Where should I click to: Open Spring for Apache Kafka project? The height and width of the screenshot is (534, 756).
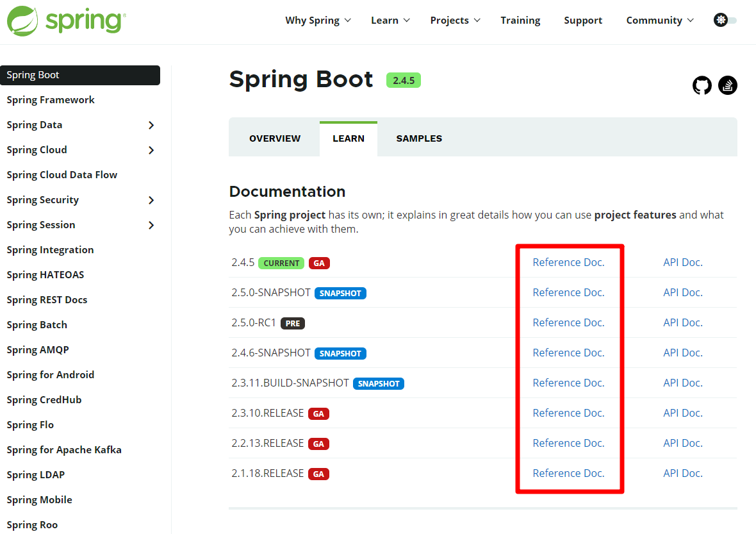(x=64, y=450)
